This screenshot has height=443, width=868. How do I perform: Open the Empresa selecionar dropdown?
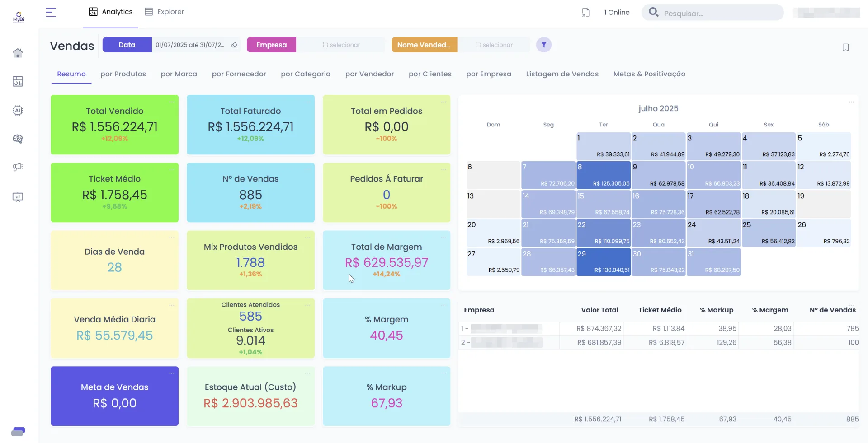[x=341, y=45]
